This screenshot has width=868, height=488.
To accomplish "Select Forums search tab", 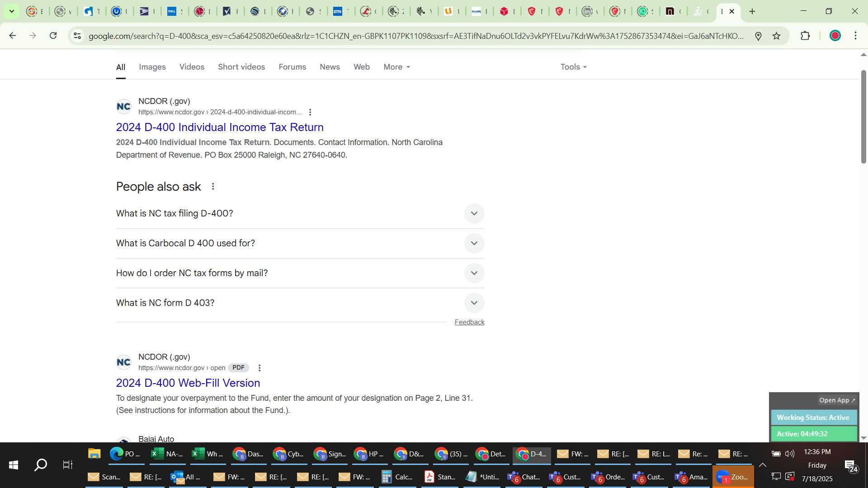I will 292,67.
